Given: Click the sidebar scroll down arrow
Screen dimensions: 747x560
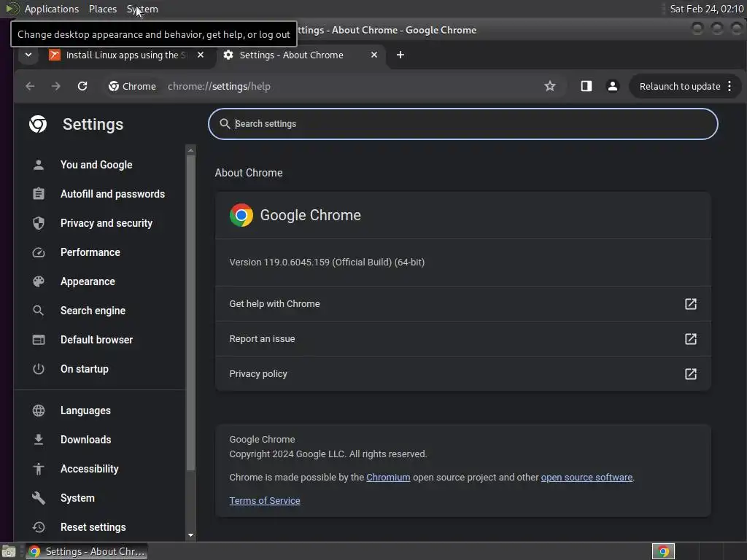Looking at the screenshot, I should (x=190, y=535).
